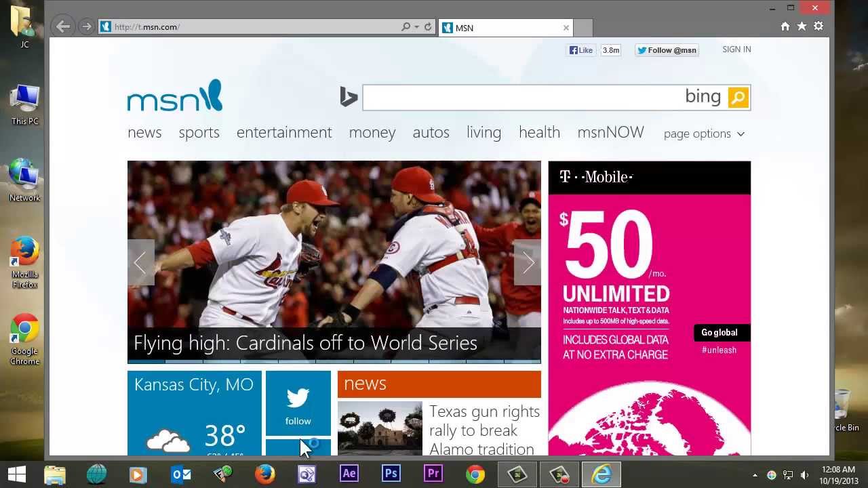Click the search magnifier in address bar
The width and height of the screenshot is (868, 488).
tap(406, 27)
